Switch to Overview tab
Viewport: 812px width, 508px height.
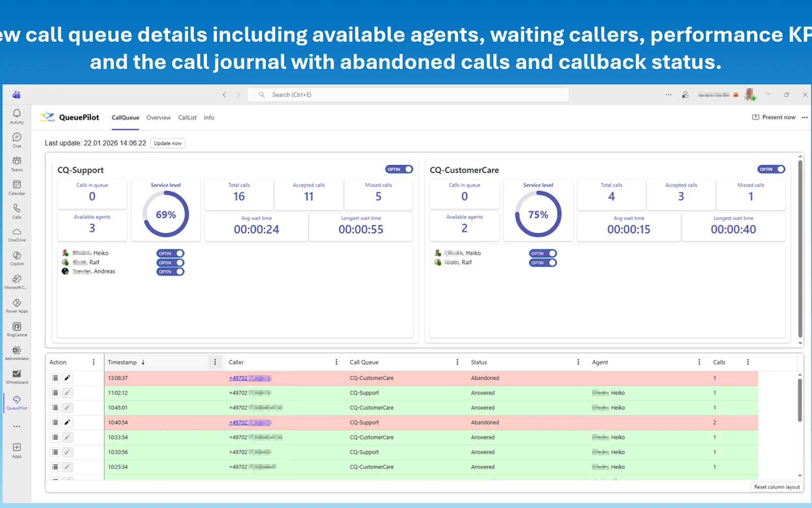click(x=158, y=117)
